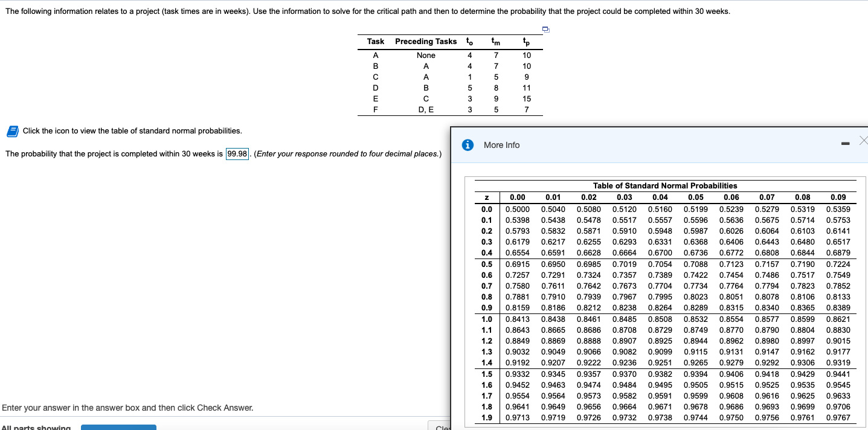Open the pop-out icon above the task table
868x430 pixels.
pyautogui.click(x=545, y=29)
